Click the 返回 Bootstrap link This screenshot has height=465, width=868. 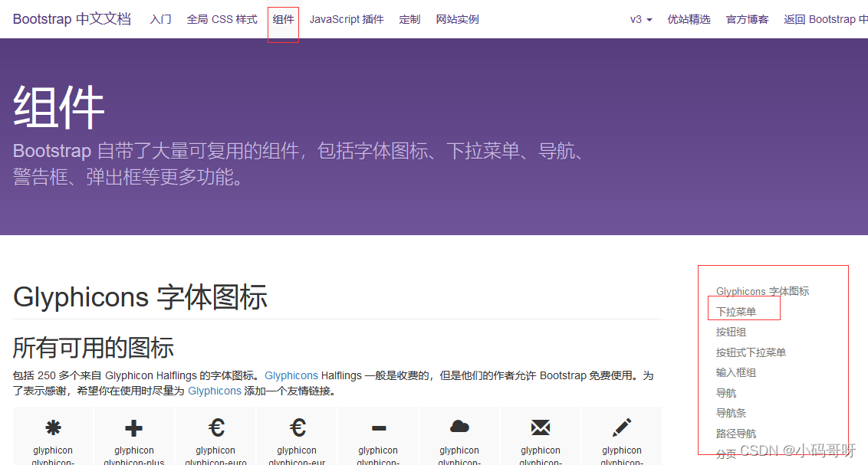(825, 19)
